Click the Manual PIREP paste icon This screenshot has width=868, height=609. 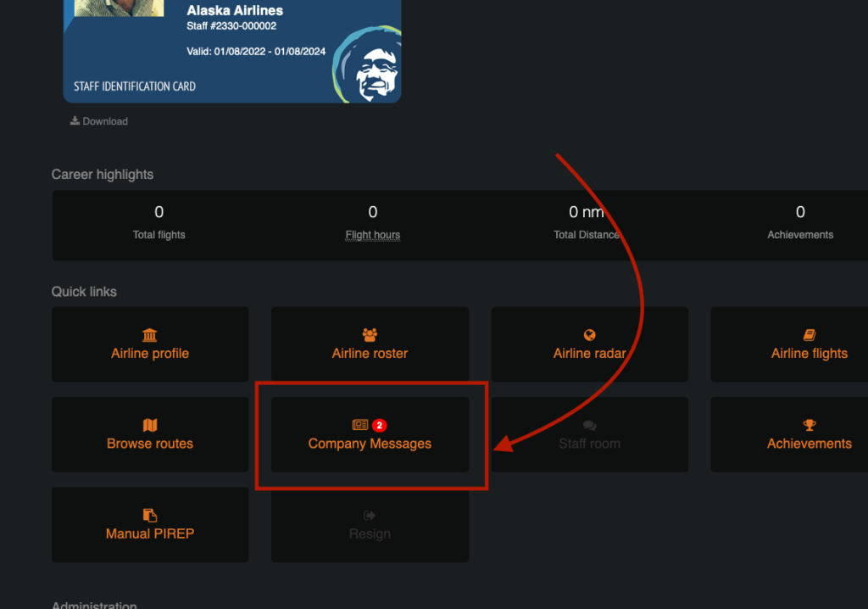(150, 516)
